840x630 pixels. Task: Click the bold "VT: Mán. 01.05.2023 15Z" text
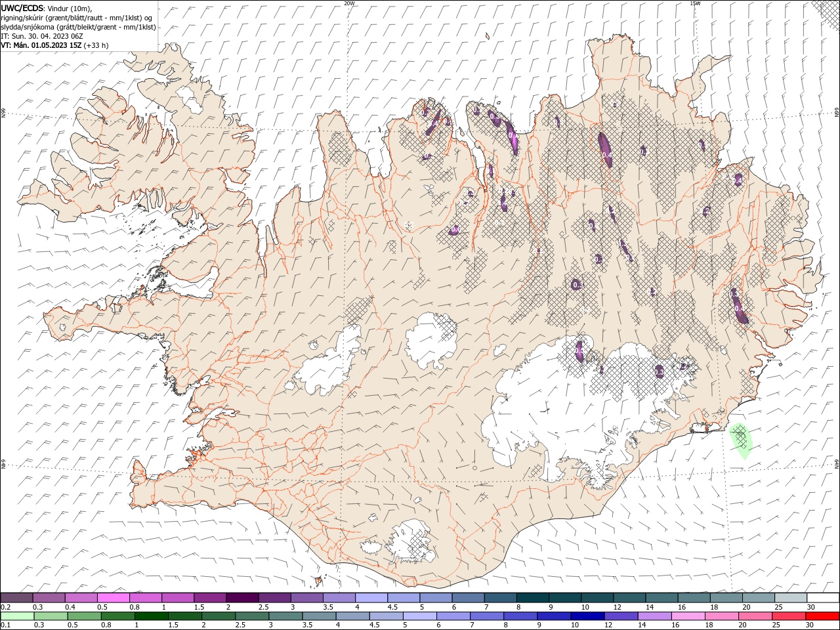[41, 45]
